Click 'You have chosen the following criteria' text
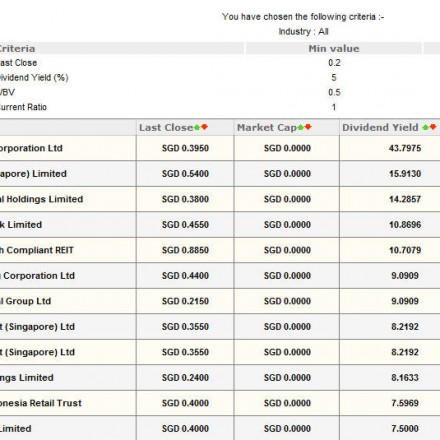The image size is (440, 440). (303, 17)
